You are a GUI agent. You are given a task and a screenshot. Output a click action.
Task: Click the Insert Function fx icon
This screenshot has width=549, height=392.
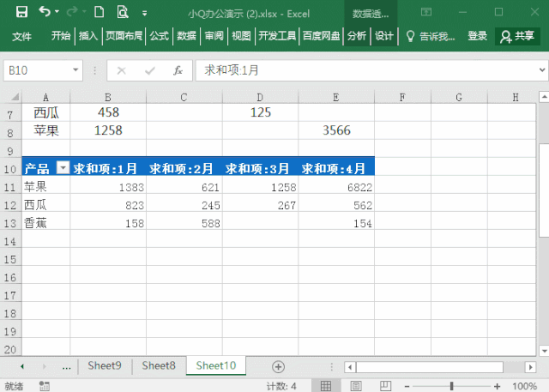click(178, 70)
